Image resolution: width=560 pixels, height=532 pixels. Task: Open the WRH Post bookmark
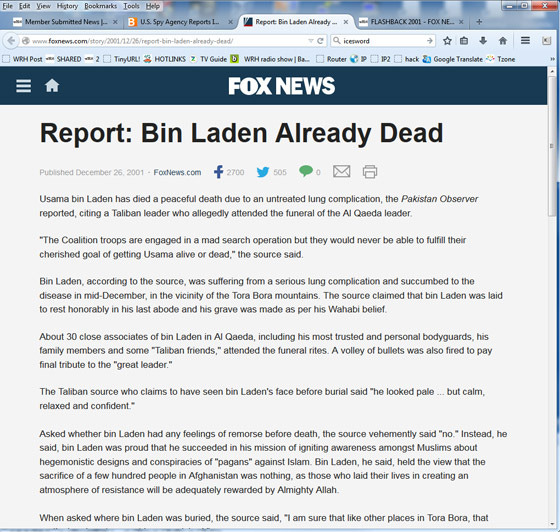pyautogui.click(x=22, y=59)
